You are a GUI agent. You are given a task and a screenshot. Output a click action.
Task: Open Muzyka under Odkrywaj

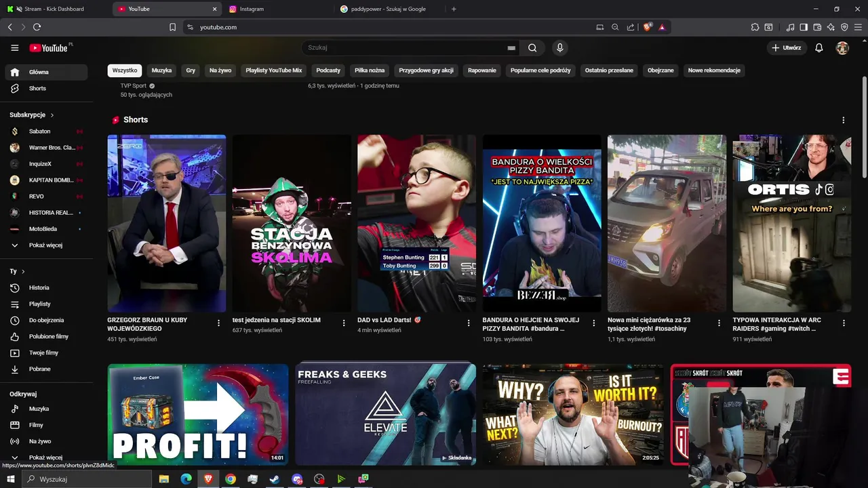[x=46, y=409]
